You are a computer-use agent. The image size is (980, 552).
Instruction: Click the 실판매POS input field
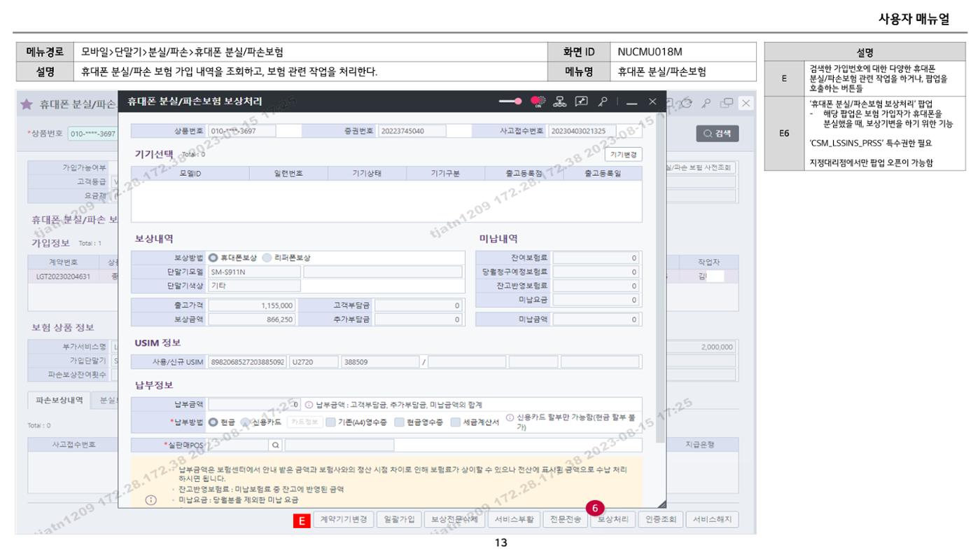[239, 445]
